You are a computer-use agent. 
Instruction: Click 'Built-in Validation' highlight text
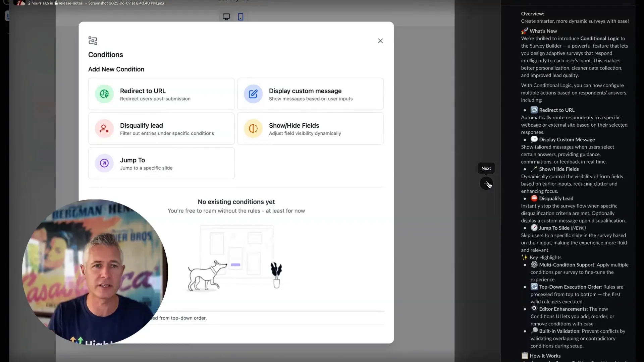pyautogui.click(x=559, y=331)
